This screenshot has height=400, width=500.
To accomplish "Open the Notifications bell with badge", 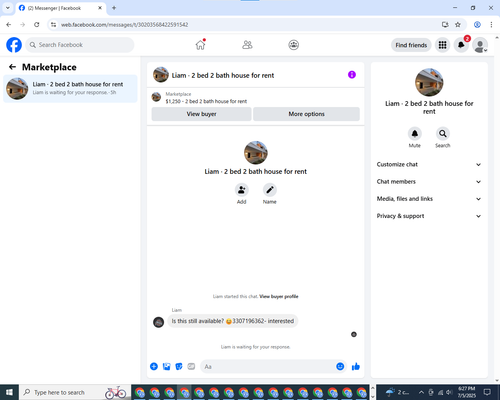I will 461,45.
